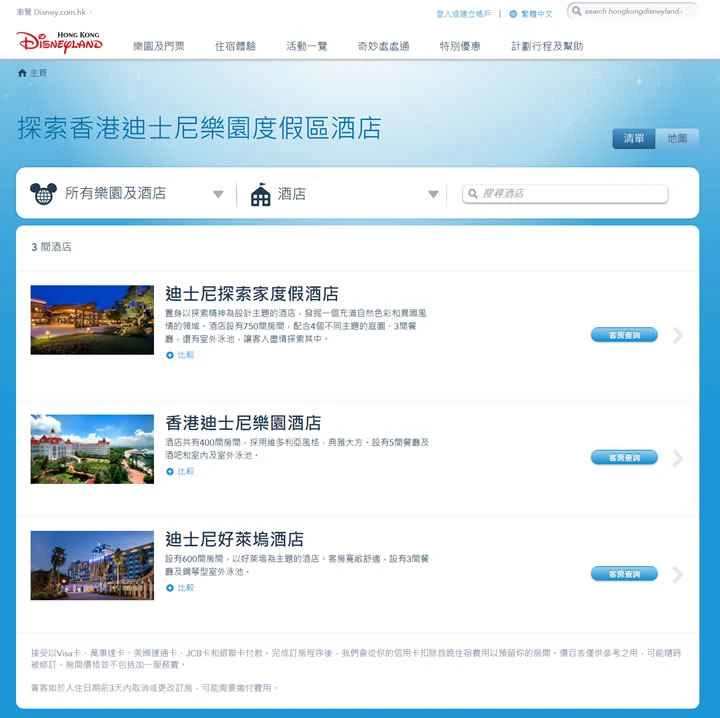
Task: Click room inquiry button for 迪士尼好萊塢酒店
Action: [624, 574]
